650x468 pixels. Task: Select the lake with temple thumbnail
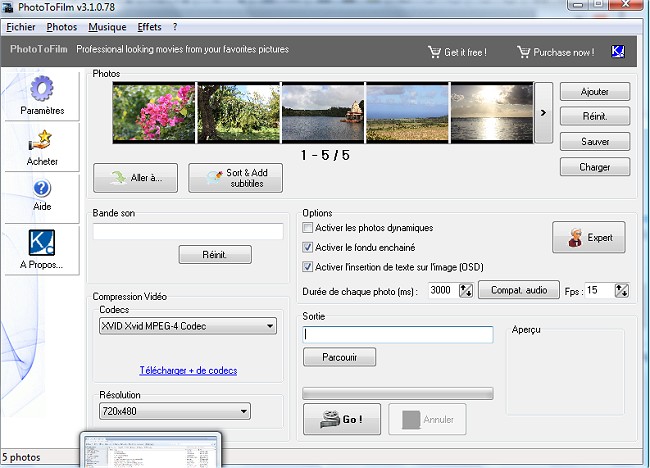point(323,113)
